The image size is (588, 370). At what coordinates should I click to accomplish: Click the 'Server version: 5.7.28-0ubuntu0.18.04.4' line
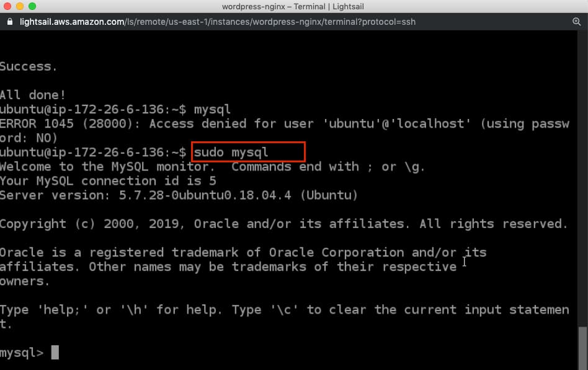click(x=179, y=195)
